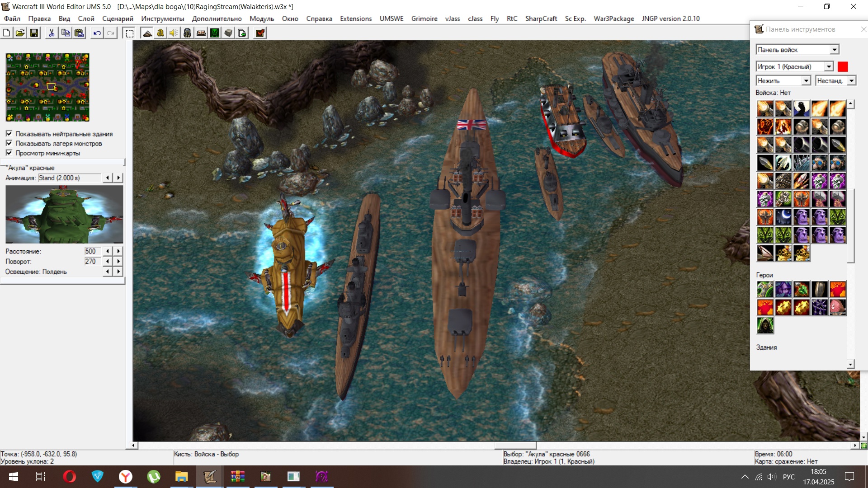Click the Save map floppy icon

click(34, 33)
